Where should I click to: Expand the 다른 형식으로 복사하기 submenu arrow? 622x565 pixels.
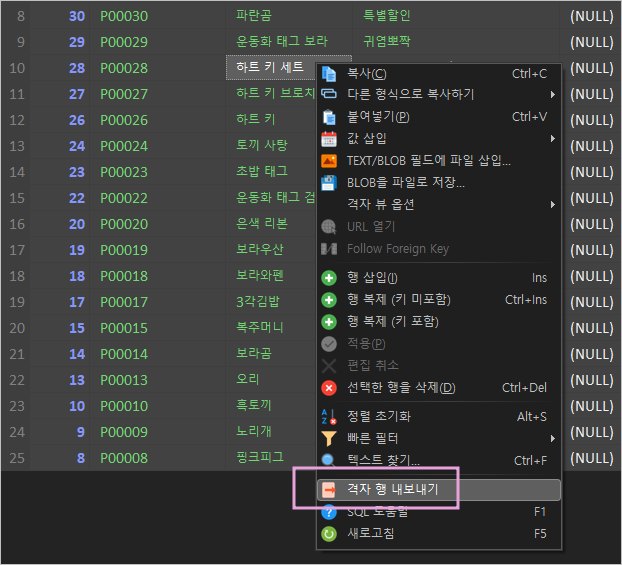[553, 94]
